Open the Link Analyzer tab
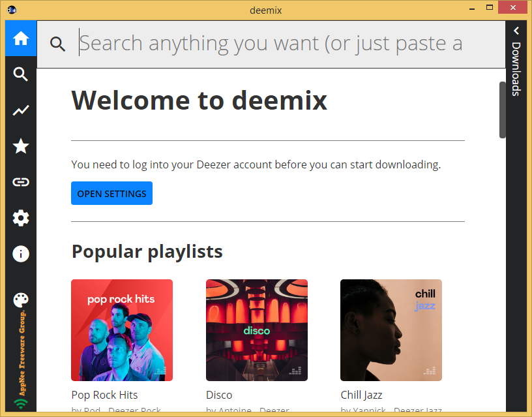The height and width of the screenshot is (417, 532). [21, 182]
